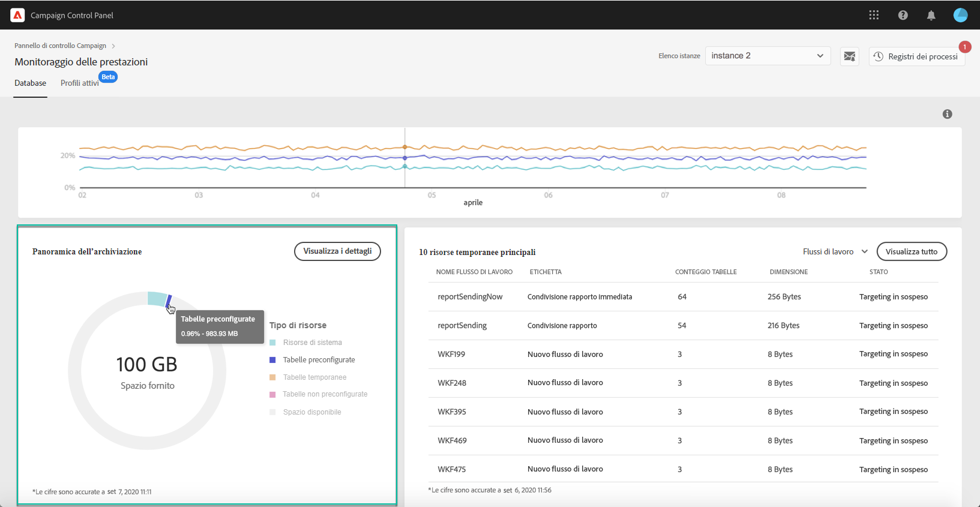Image resolution: width=980 pixels, height=507 pixels.
Task: Select the WKF248 workflow row
Action: coord(684,383)
